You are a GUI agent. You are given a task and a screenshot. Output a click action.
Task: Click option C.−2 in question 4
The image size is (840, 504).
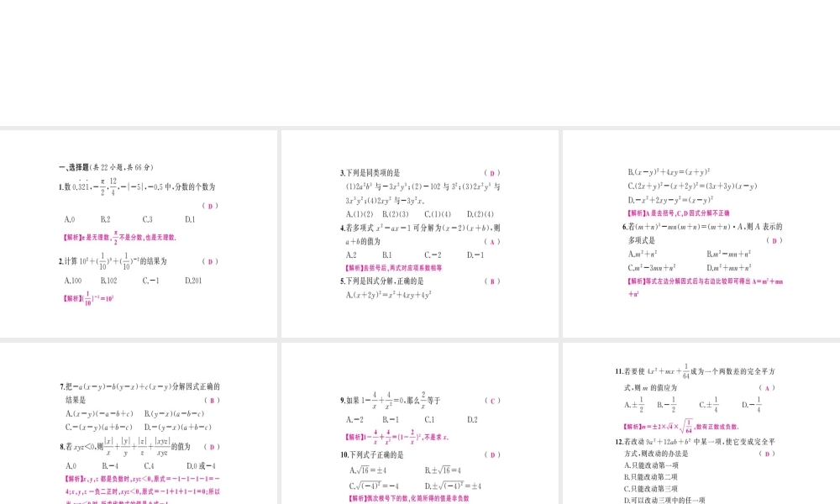(433, 255)
